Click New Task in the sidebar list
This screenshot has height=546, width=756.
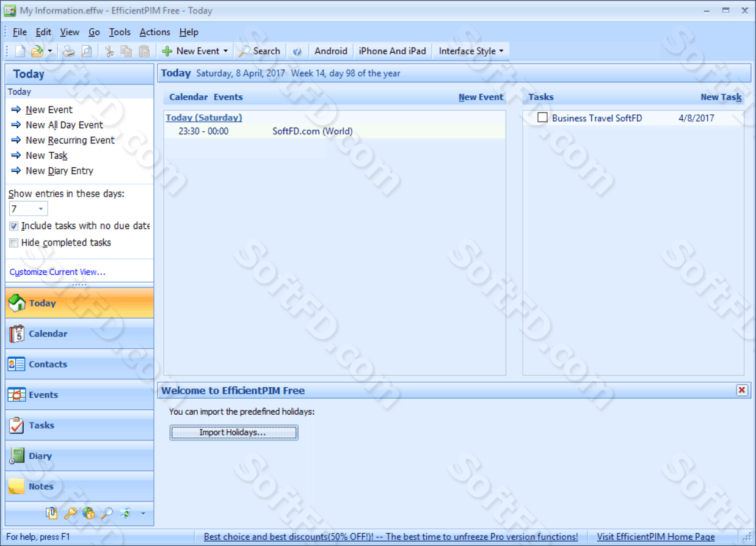pyautogui.click(x=46, y=156)
